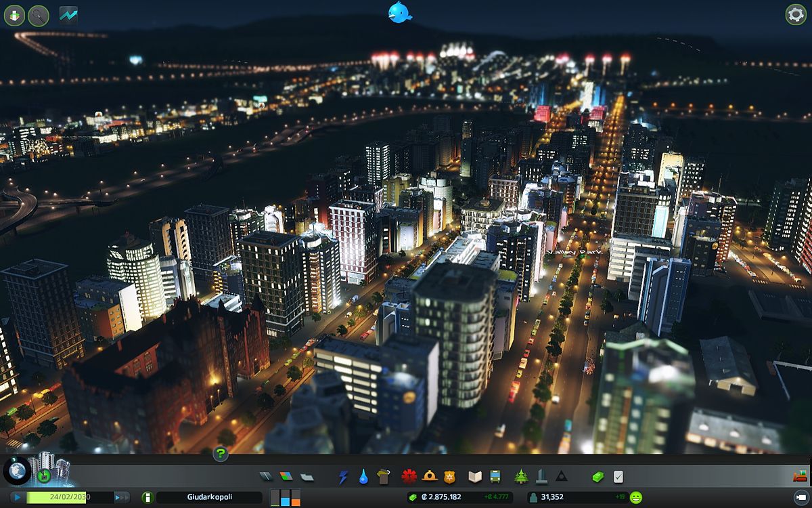This screenshot has height=508, width=812.
Task: Open the options gear menu
Action: click(x=795, y=14)
